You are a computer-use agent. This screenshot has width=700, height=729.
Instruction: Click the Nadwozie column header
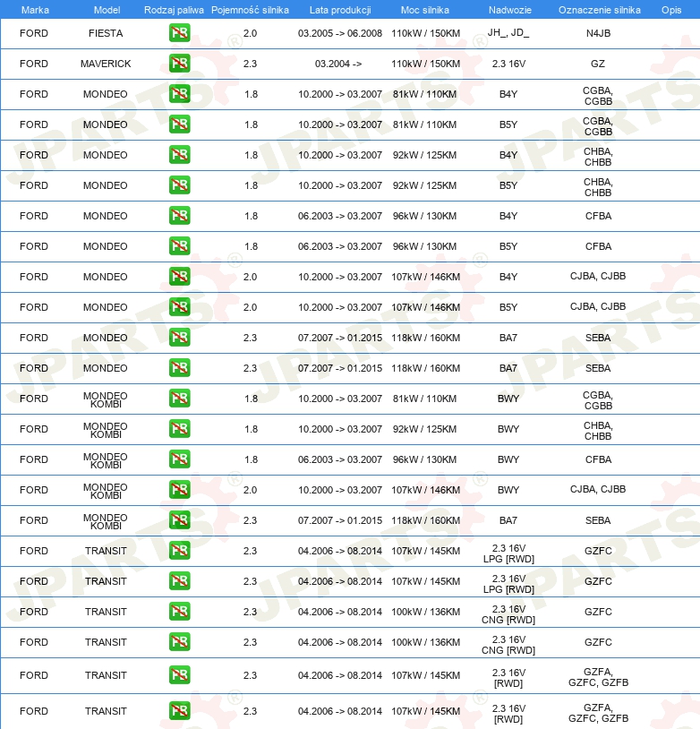(x=510, y=10)
